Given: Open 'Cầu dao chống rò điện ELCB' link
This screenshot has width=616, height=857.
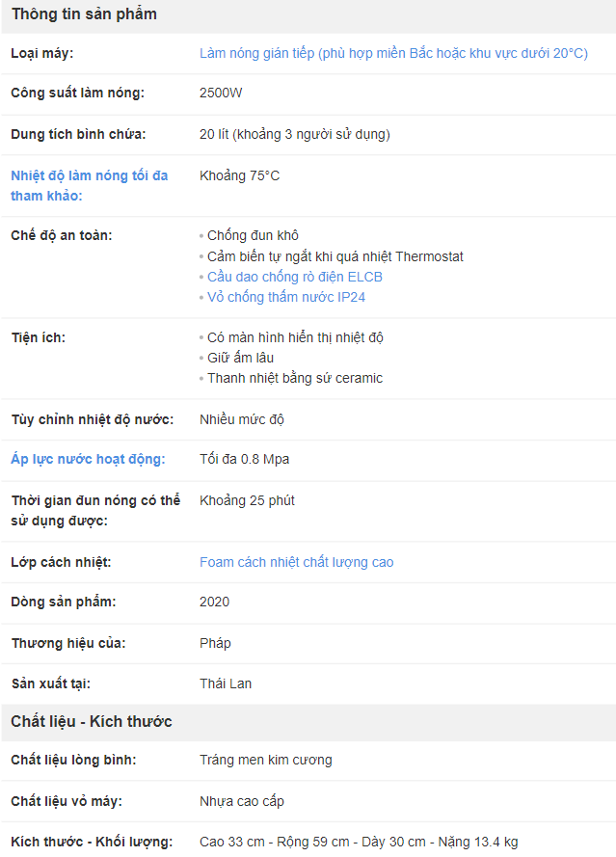Looking at the screenshot, I should point(295,277).
